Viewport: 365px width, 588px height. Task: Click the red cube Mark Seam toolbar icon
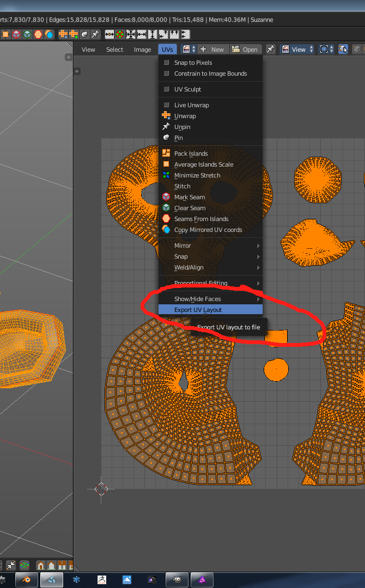pyautogui.click(x=16, y=34)
